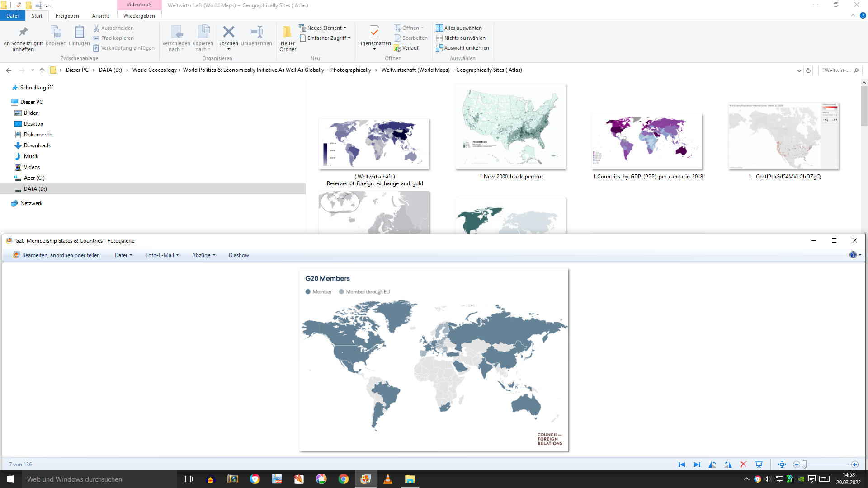The image size is (868, 488).
Task: Open the Explorer help icon
Action: [863, 15]
